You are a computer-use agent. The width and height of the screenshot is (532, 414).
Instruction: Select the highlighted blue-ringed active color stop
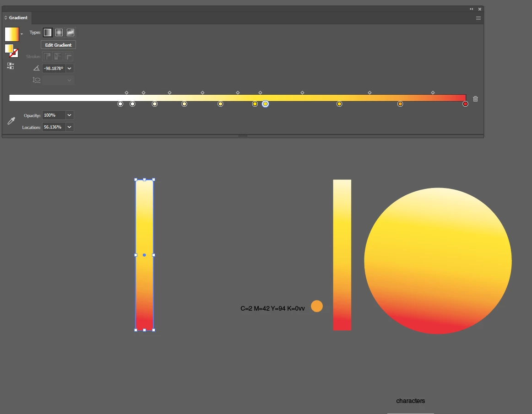click(266, 104)
